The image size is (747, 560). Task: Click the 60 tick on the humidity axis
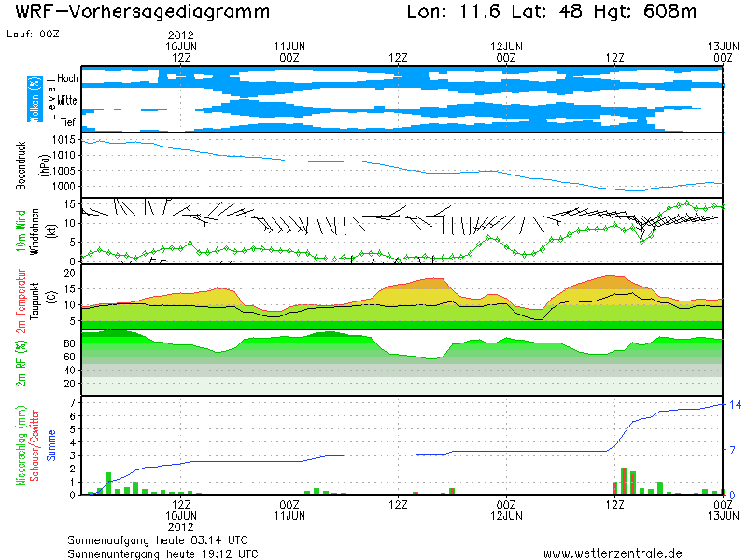click(x=69, y=357)
